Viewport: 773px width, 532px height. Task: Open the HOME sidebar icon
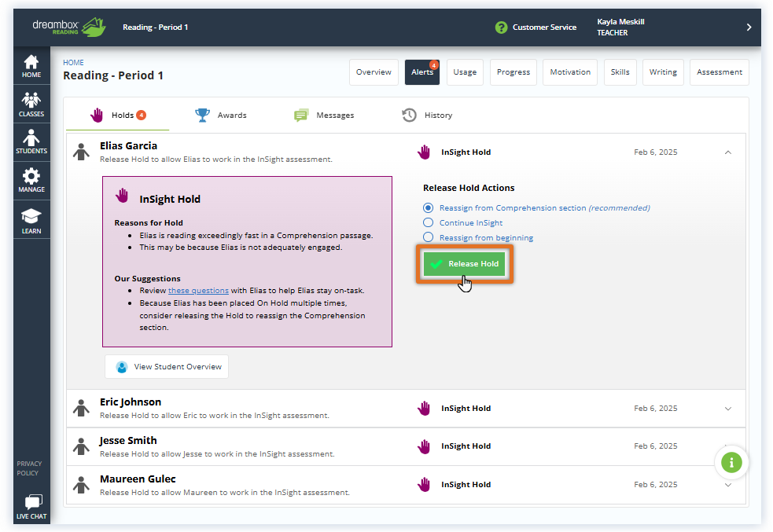click(31, 64)
